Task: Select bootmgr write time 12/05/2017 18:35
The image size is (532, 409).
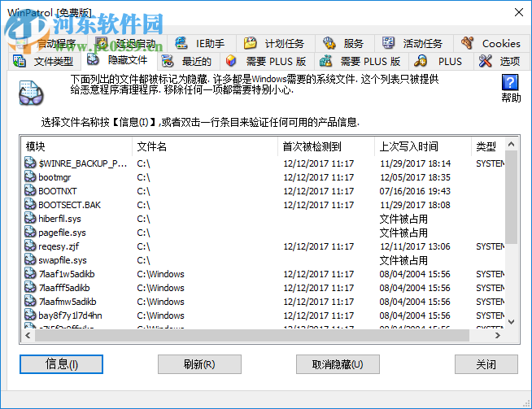Action: click(415, 177)
